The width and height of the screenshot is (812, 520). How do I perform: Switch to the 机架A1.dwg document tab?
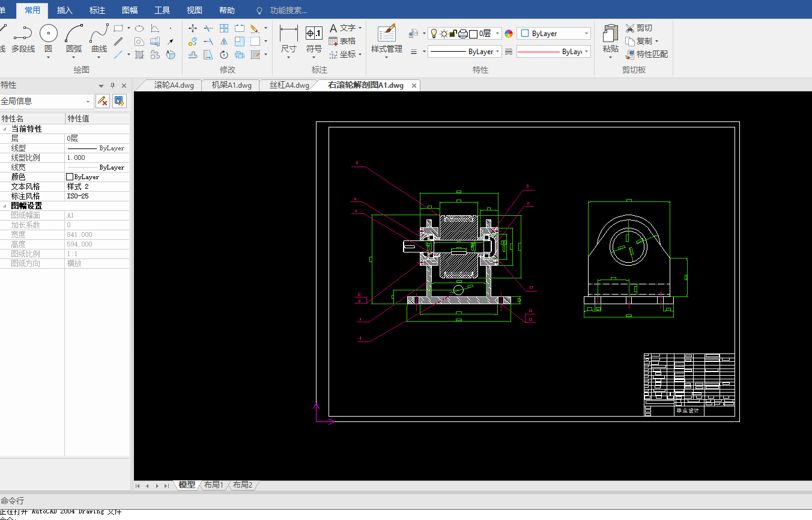click(231, 85)
